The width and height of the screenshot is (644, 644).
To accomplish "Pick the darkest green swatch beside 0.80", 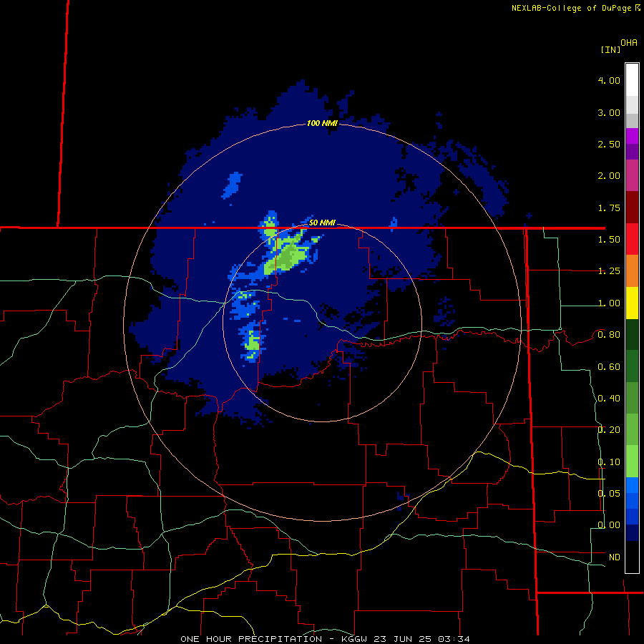I will tap(632, 335).
